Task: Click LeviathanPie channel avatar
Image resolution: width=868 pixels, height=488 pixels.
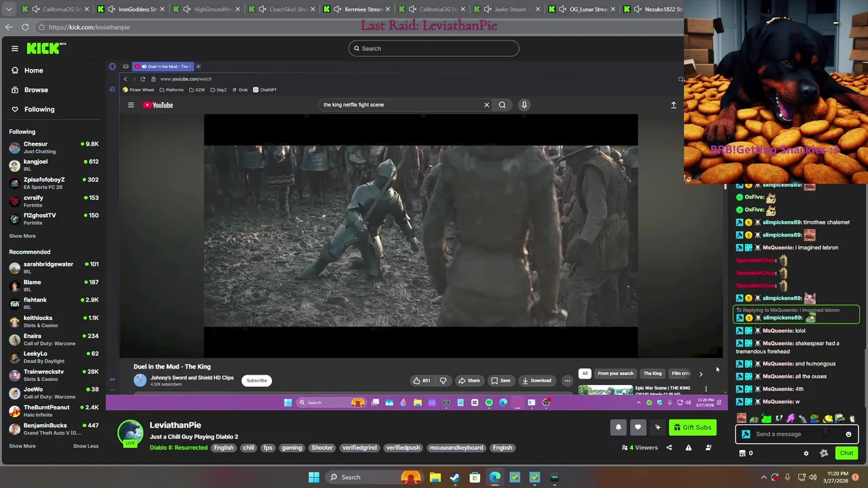Action: tap(130, 433)
